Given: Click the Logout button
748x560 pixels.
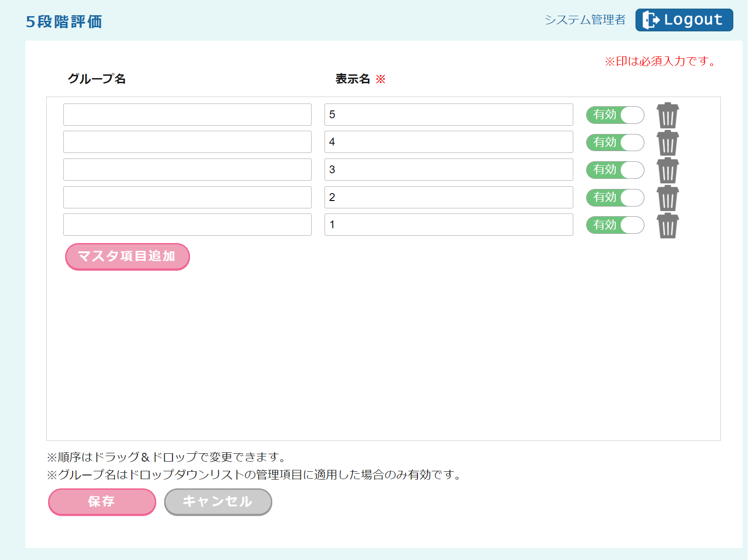Looking at the screenshot, I should point(684,20).
